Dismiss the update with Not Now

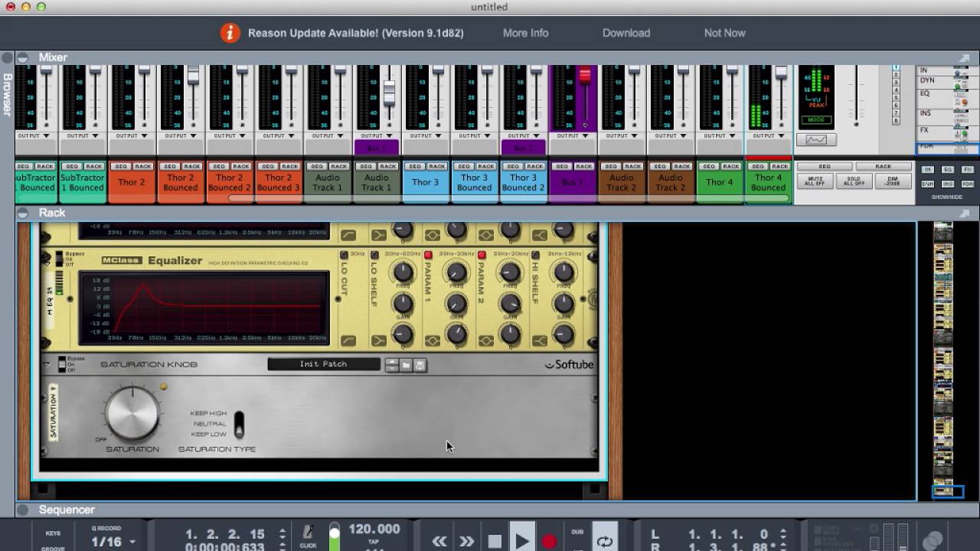click(724, 33)
